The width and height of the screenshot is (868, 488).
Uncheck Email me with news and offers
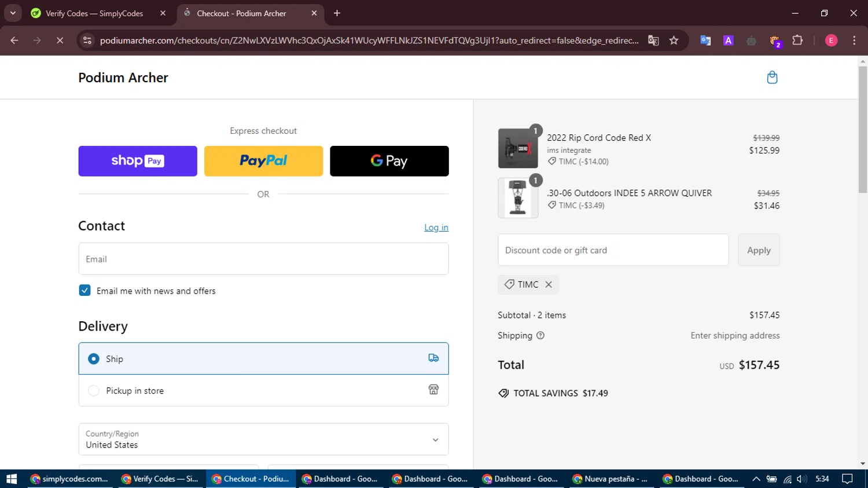[x=85, y=291]
